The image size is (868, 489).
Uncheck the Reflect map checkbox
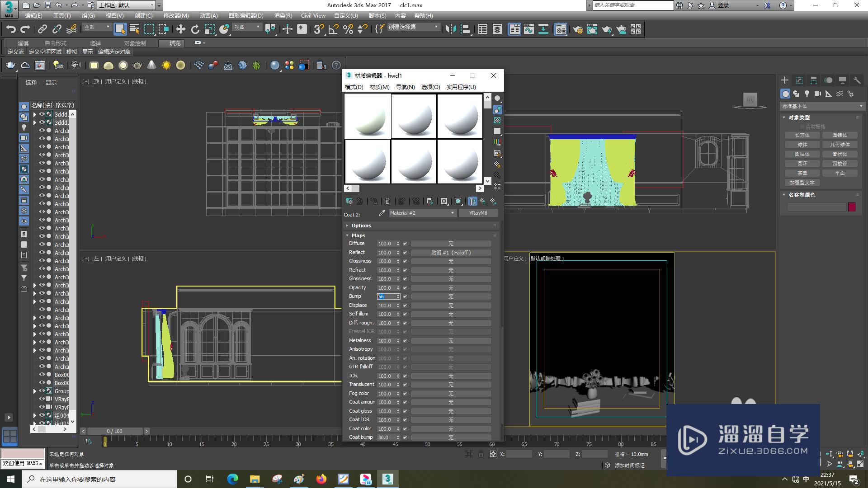click(x=405, y=253)
